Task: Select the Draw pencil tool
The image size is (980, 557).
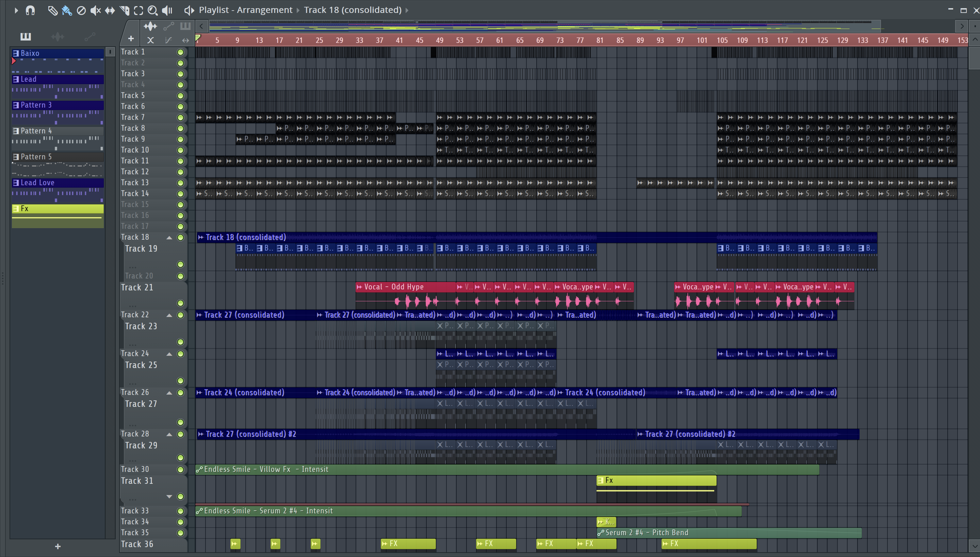Action: [52, 10]
